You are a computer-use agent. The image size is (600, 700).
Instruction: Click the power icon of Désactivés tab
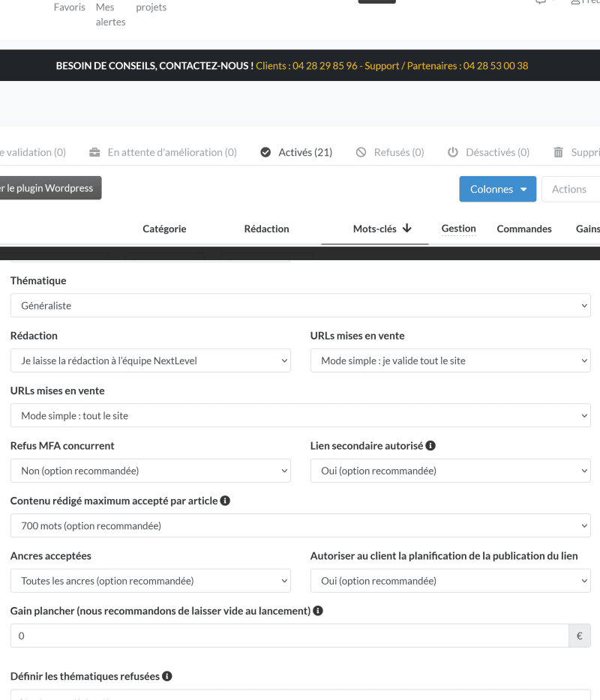453,152
